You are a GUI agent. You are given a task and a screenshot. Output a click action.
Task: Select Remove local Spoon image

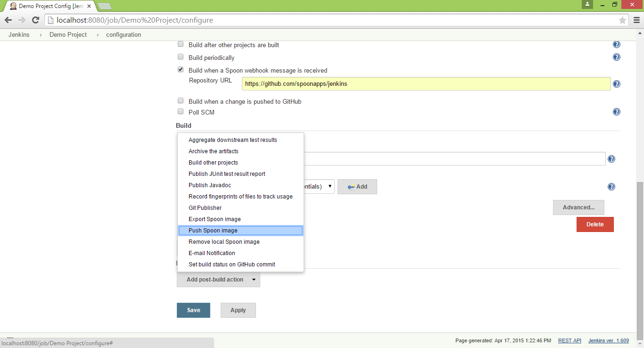click(x=240, y=242)
